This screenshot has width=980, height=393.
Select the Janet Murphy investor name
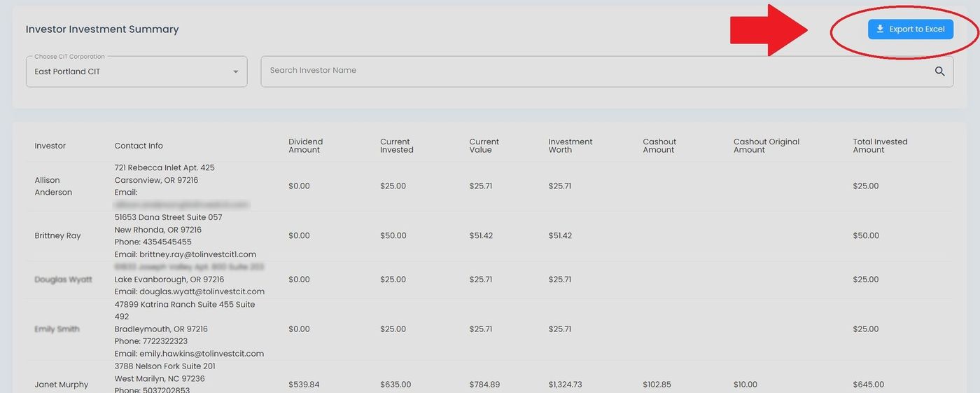(x=62, y=385)
